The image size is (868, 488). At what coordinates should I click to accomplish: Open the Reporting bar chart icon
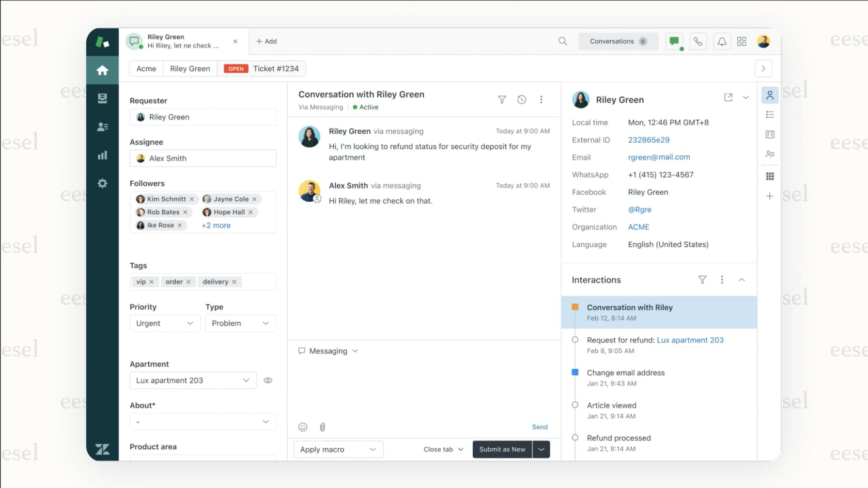coord(102,155)
